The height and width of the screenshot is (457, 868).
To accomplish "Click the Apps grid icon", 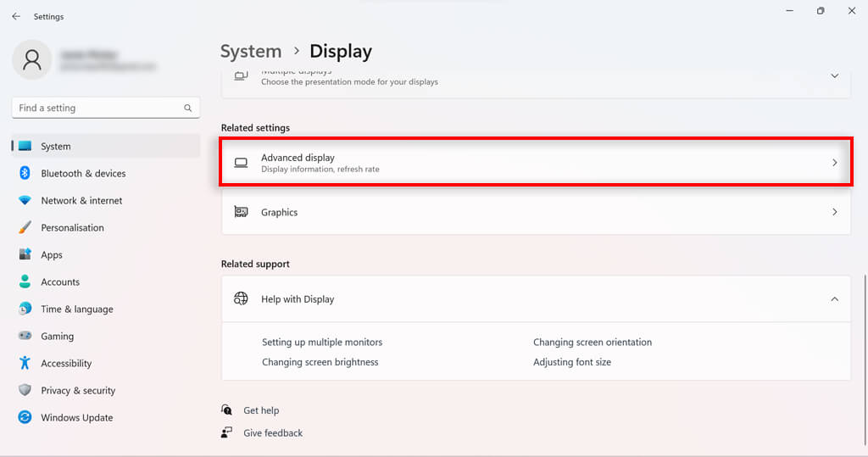I will click(25, 254).
